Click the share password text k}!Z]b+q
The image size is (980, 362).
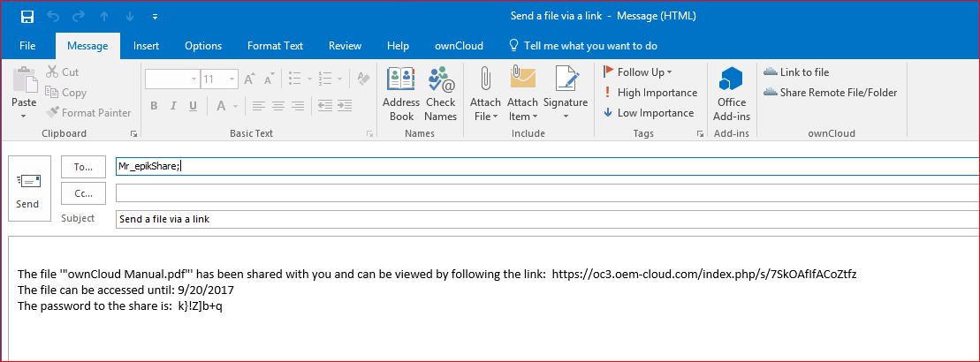pos(200,306)
